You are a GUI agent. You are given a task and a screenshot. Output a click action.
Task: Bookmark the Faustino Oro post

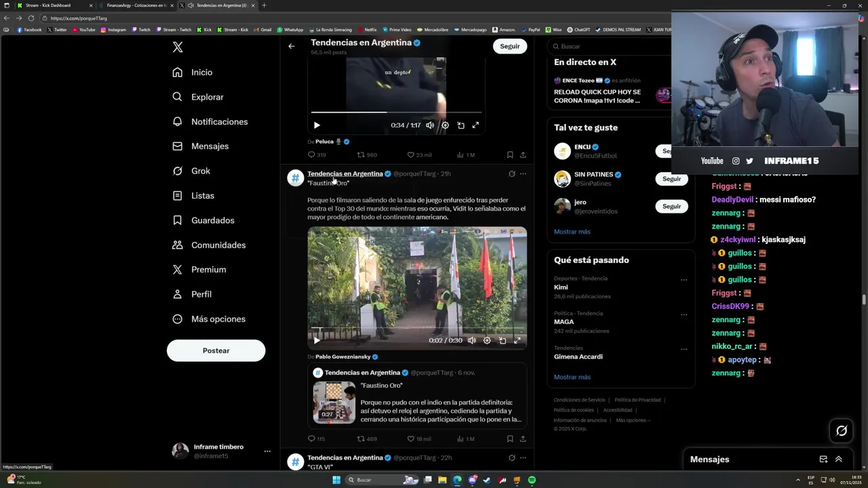pos(510,439)
